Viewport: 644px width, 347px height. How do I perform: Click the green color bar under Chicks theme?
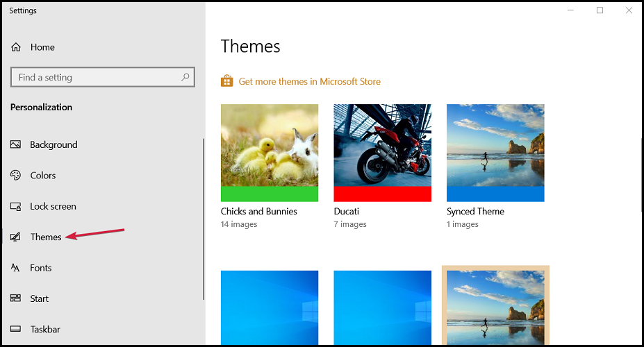270,194
